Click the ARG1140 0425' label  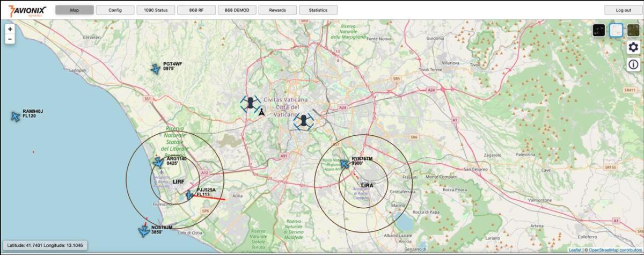point(177,161)
